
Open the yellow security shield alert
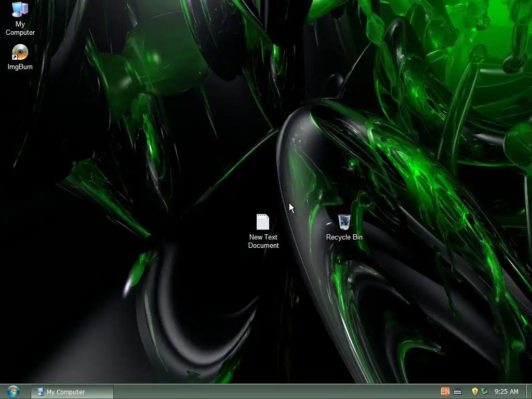point(475,391)
